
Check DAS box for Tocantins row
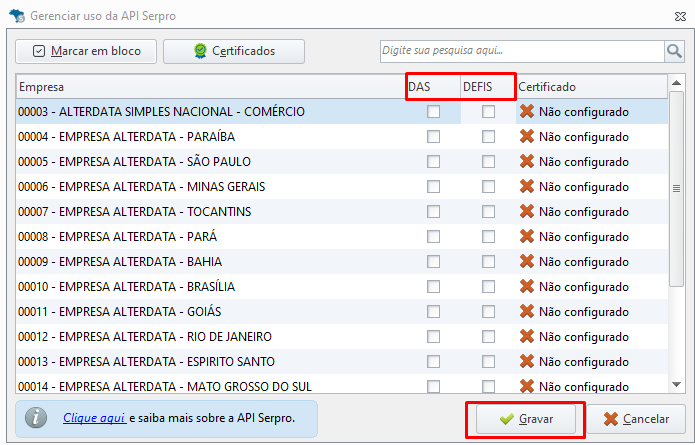point(433,211)
